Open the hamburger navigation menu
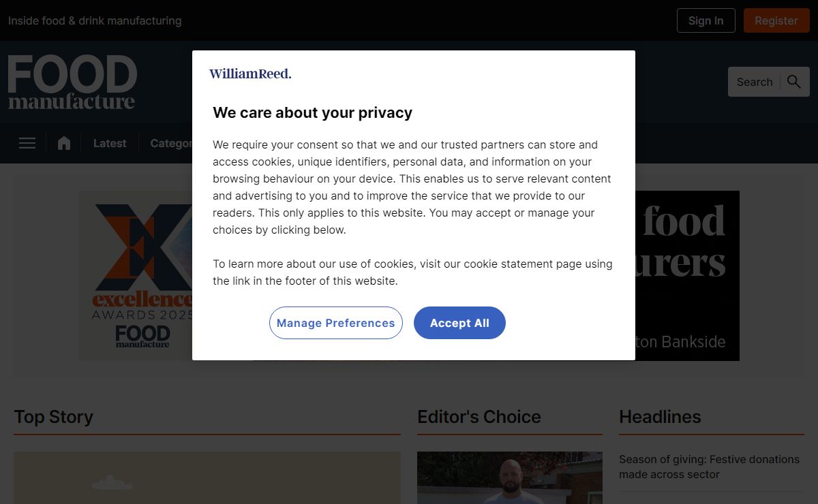Image resolution: width=818 pixels, height=504 pixels. click(27, 143)
